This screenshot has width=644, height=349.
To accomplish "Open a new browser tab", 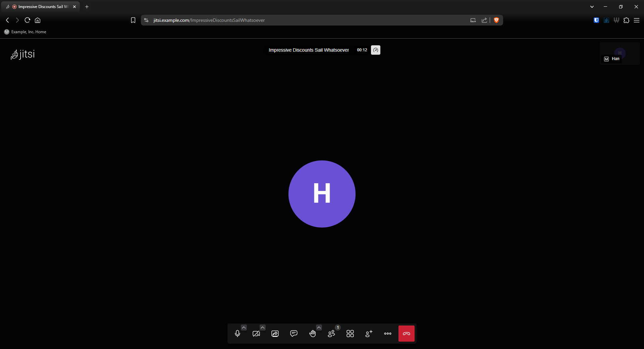I will (x=87, y=7).
